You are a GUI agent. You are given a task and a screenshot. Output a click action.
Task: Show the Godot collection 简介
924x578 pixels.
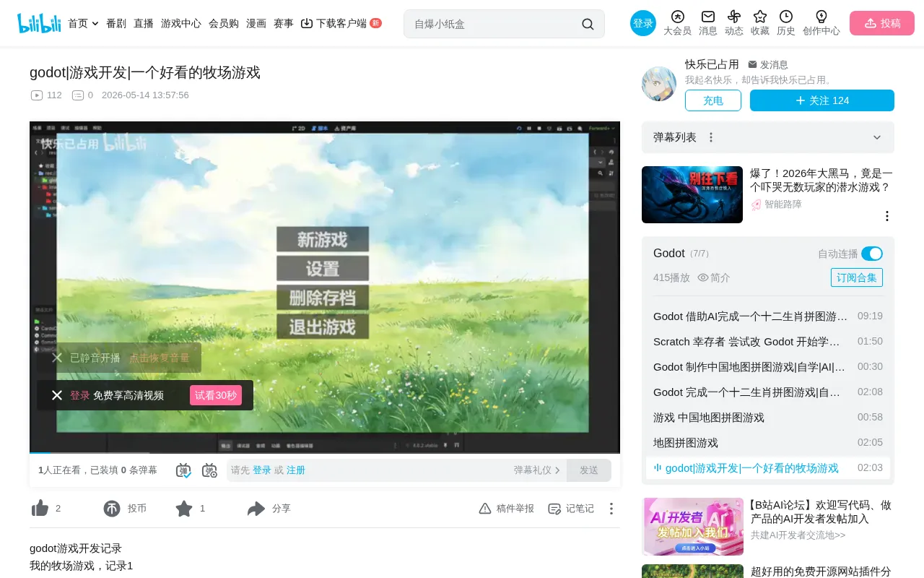(x=713, y=277)
